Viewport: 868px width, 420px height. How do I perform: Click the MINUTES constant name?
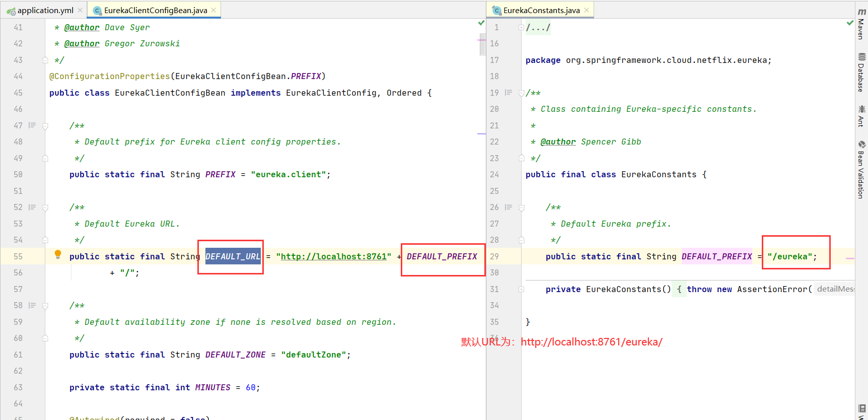[x=212, y=387]
